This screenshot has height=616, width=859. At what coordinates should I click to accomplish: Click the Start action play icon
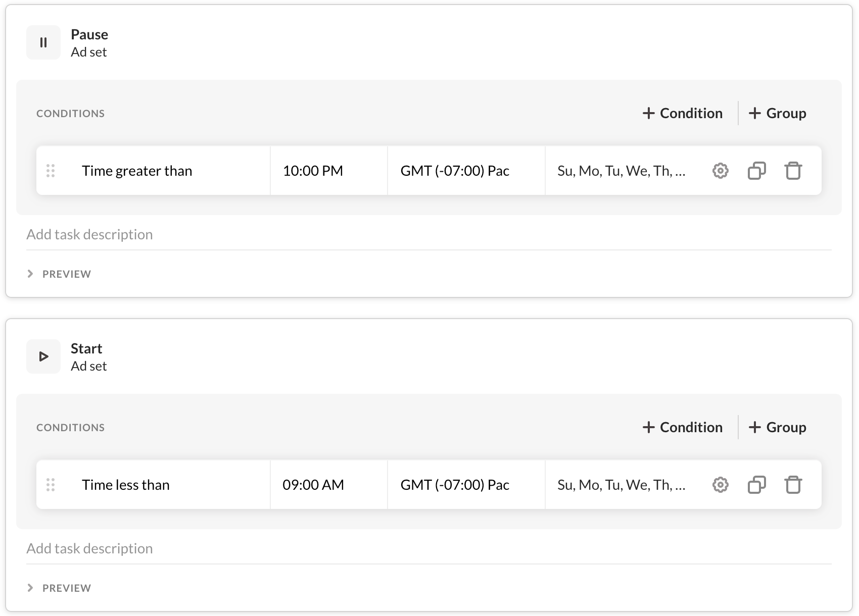click(x=43, y=356)
